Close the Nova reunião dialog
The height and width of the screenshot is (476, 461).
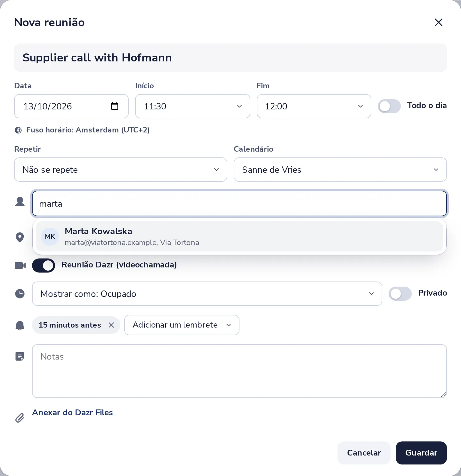(x=438, y=22)
